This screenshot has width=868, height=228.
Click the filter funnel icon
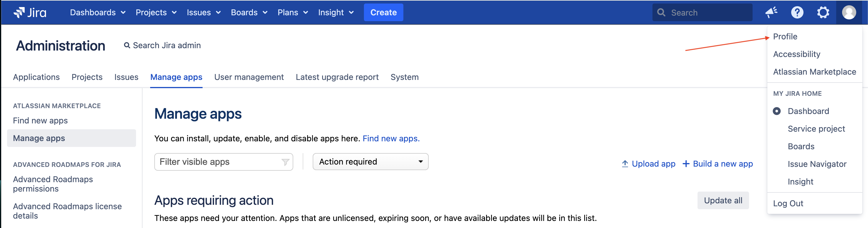(x=285, y=162)
